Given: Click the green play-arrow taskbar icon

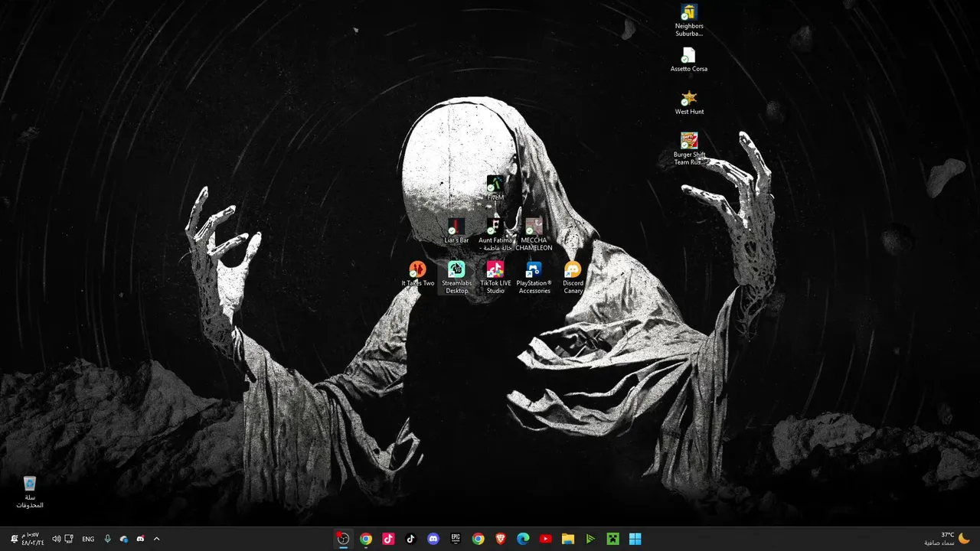Looking at the screenshot, I should (x=590, y=539).
